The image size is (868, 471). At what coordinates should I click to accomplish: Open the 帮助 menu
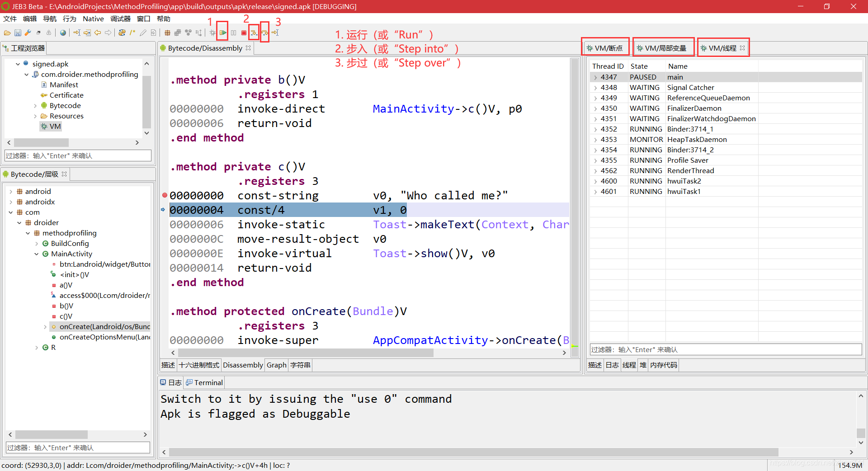pos(164,19)
